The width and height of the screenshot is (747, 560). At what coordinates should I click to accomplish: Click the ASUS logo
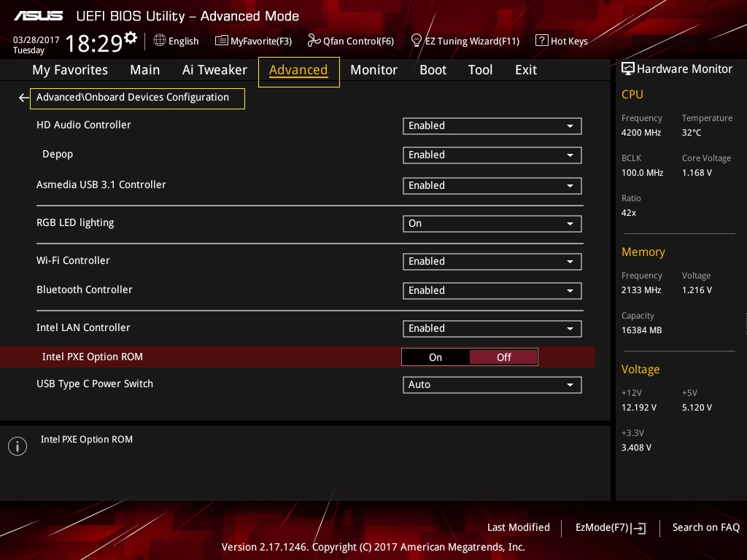38,16
